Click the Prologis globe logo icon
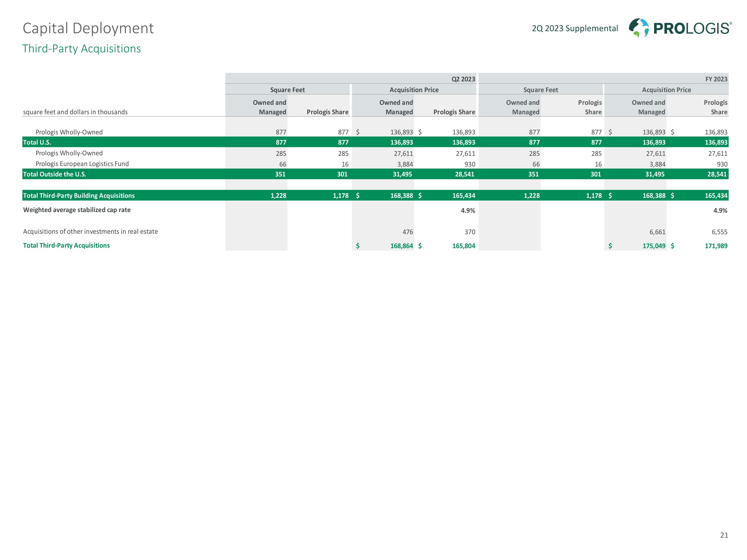This screenshot has height=560, width=747. (639, 28)
